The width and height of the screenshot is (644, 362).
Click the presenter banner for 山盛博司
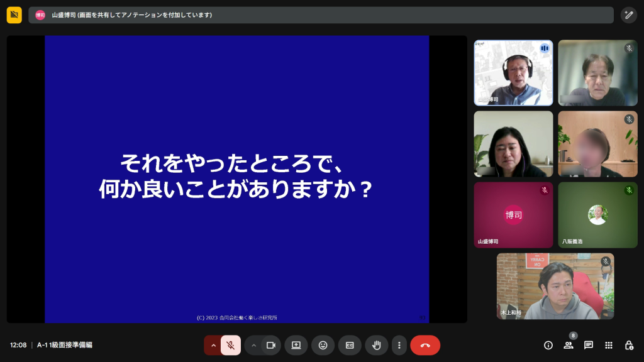coord(321,15)
